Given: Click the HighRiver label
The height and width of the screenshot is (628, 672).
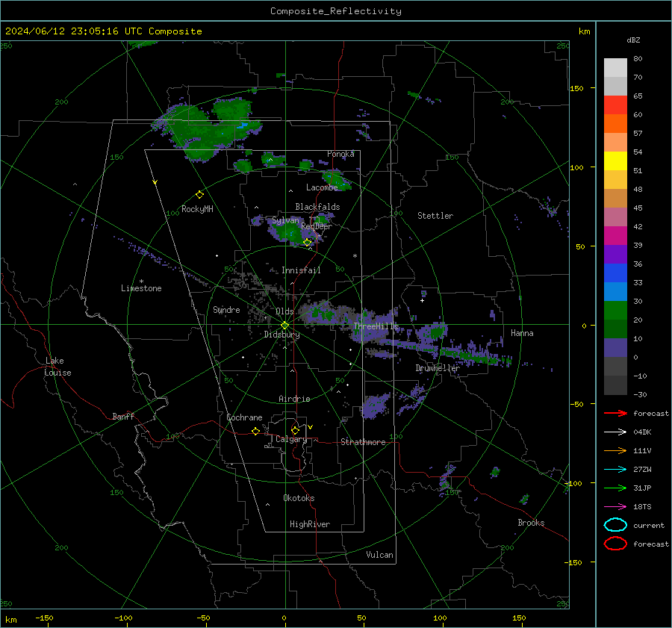Looking at the screenshot, I should click(310, 524).
